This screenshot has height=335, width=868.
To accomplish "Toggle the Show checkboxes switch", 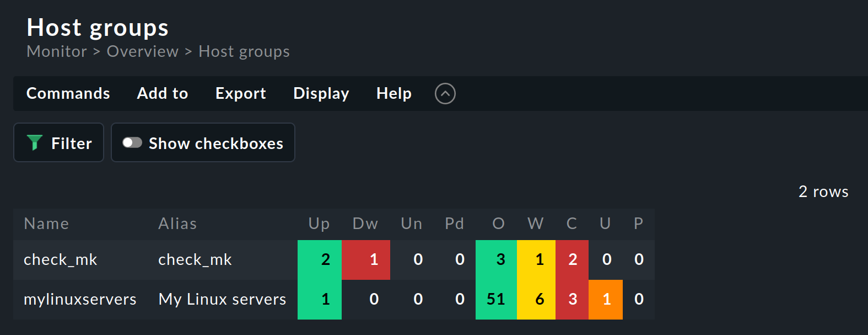I will tap(132, 143).
